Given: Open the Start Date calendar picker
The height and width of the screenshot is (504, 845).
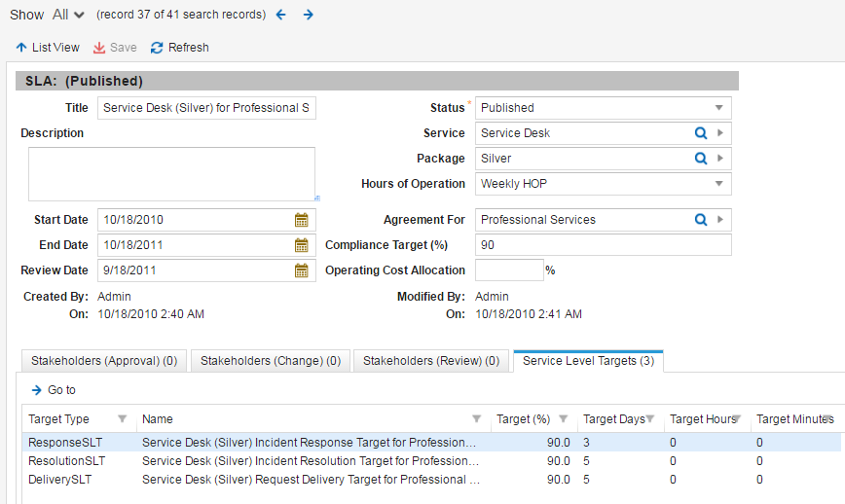Looking at the screenshot, I should (x=302, y=220).
